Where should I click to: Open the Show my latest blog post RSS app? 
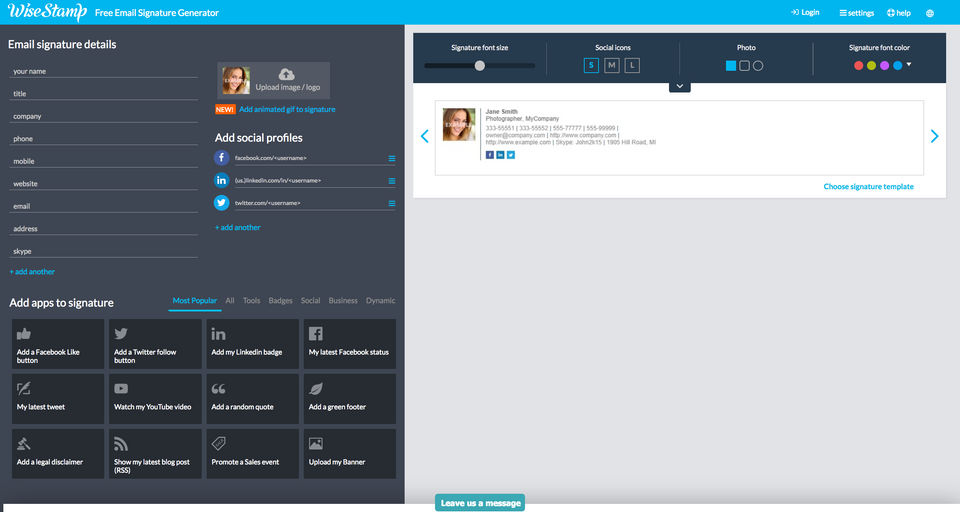156,454
